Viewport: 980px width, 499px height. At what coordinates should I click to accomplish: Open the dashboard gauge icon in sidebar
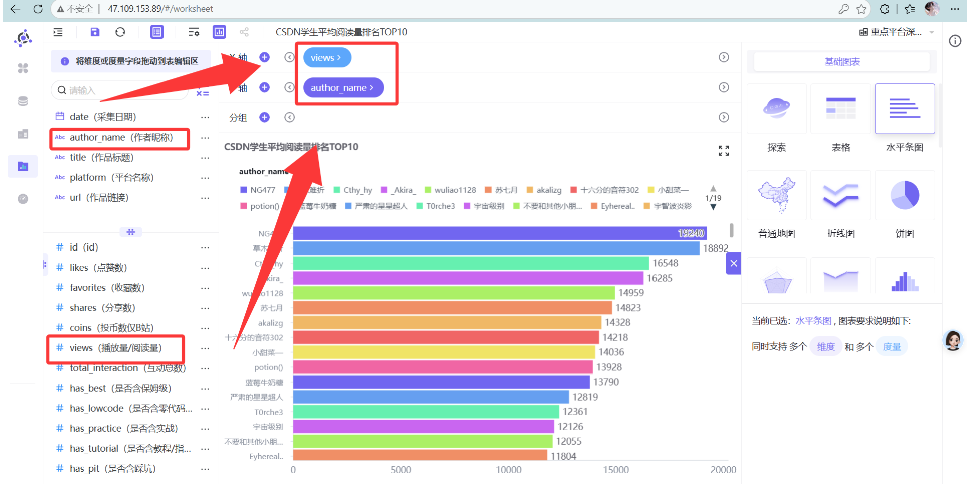pyautogui.click(x=23, y=199)
